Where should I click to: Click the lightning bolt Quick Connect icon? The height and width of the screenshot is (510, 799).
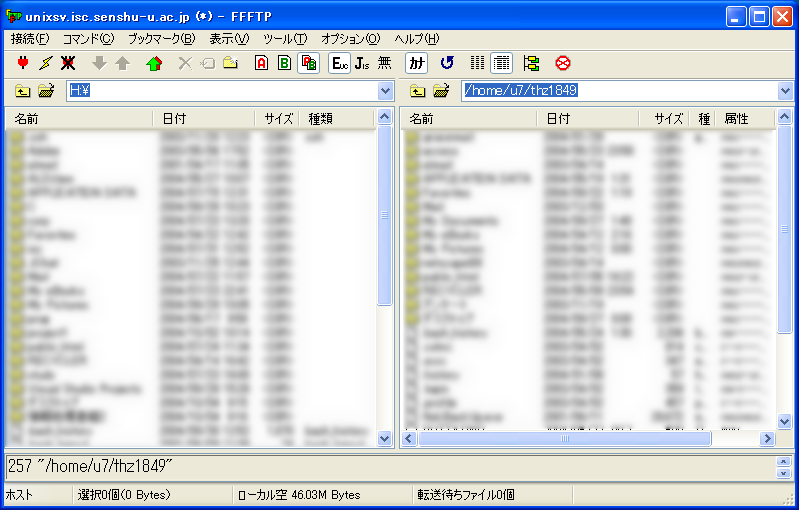coord(45,63)
